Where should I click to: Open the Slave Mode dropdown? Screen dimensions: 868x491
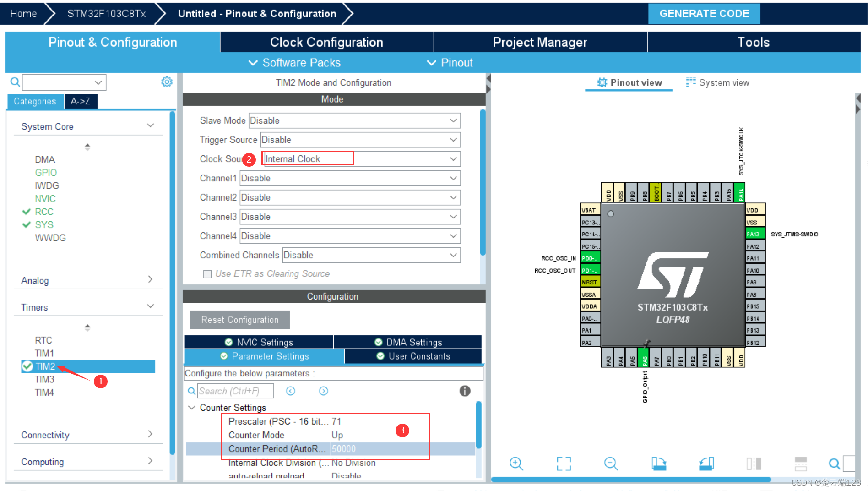354,120
